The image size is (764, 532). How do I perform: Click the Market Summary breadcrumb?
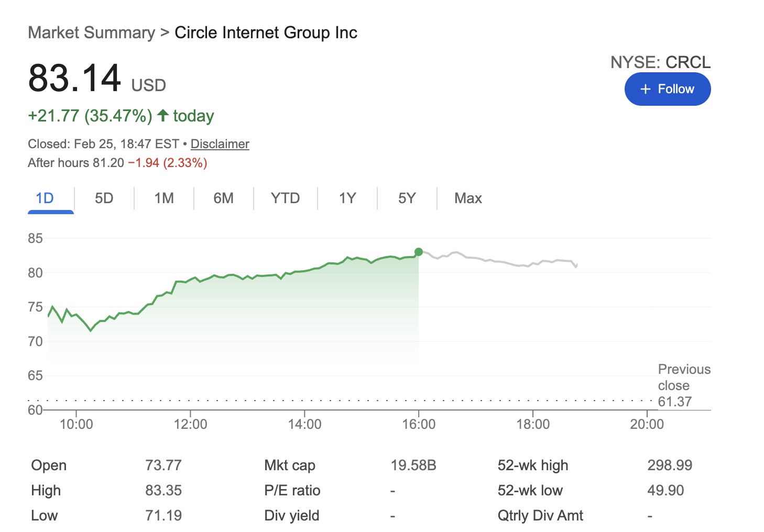click(91, 32)
